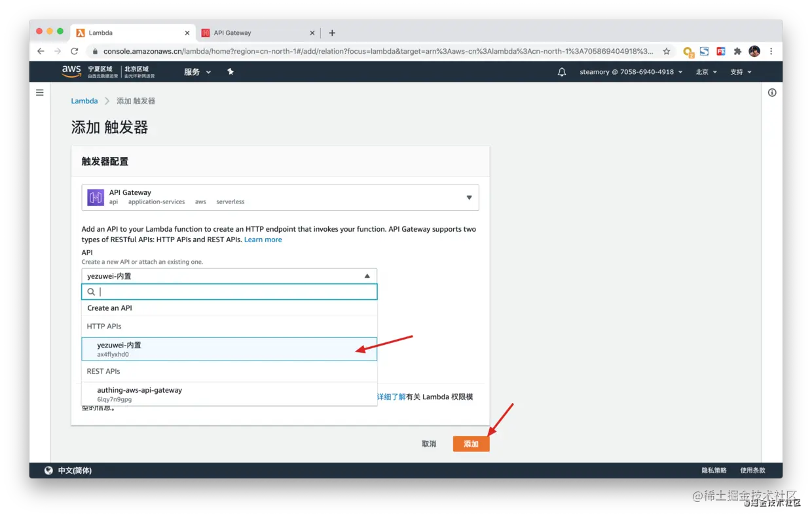Open the 北京 region dropdown
The image size is (812, 517).
[707, 72]
